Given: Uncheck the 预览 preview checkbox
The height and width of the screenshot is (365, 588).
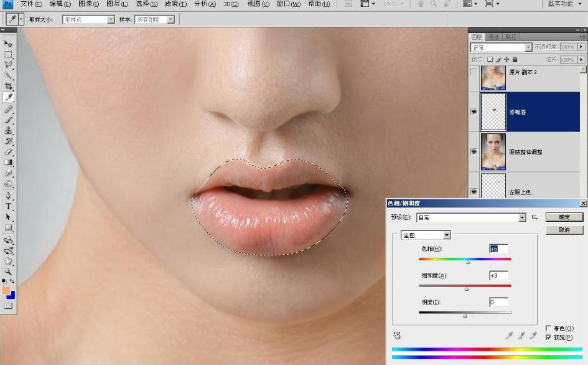Looking at the screenshot, I should pos(548,338).
